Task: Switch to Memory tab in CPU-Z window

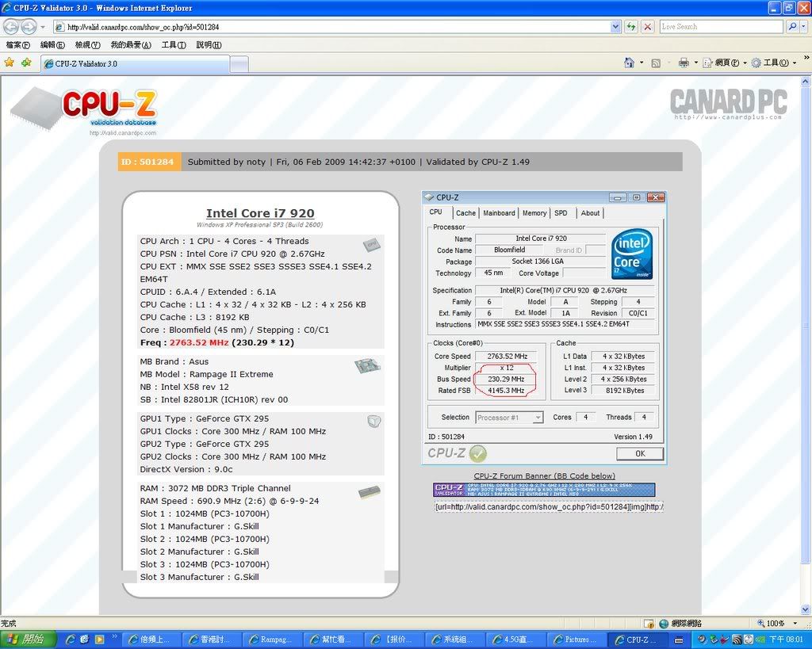Action: tap(534, 212)
